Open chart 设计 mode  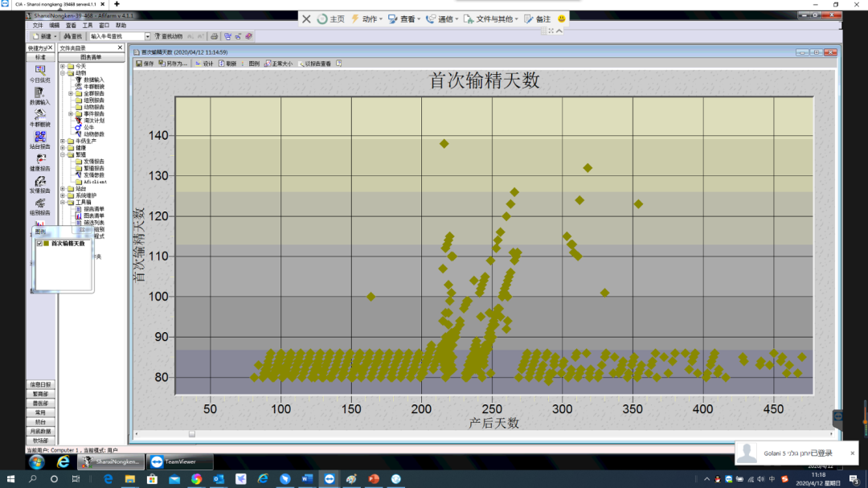point(204,64)
